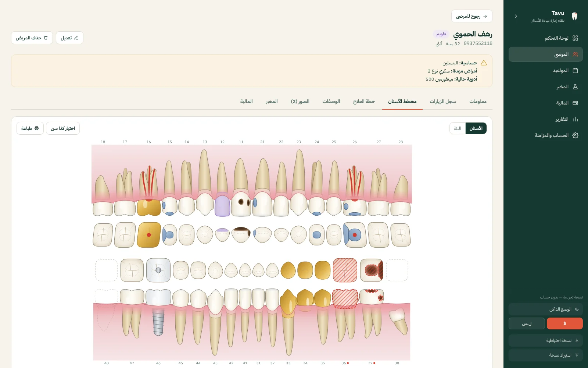The height and width of the screenshot is (368, 588).
Task: Select مخطط الأسنان dental chart tab
Action: pos(402,101)
